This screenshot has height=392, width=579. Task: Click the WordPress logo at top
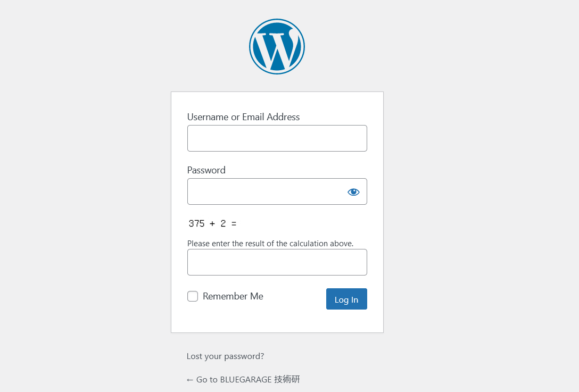277,46
